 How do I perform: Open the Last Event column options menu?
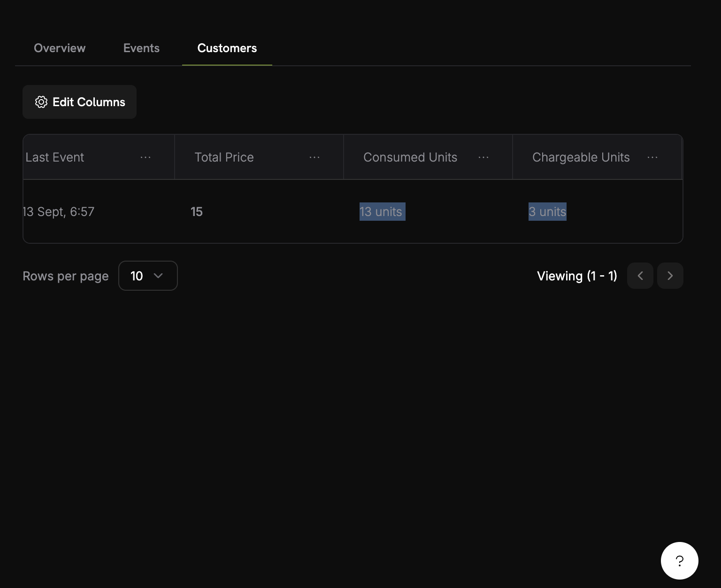click(x=146, y=157)
